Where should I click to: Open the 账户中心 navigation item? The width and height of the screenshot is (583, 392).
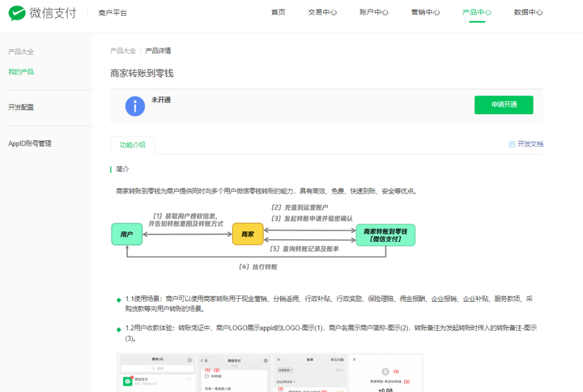pos(374,12)
